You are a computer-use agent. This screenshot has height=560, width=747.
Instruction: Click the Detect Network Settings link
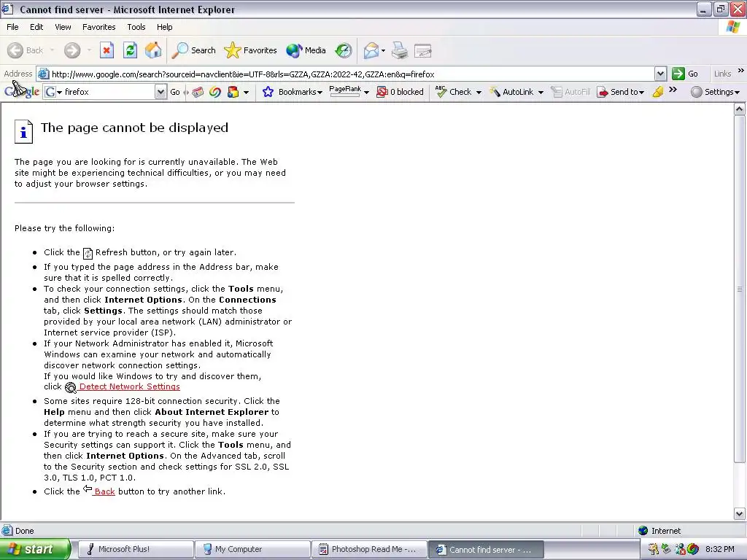point(130,386)
